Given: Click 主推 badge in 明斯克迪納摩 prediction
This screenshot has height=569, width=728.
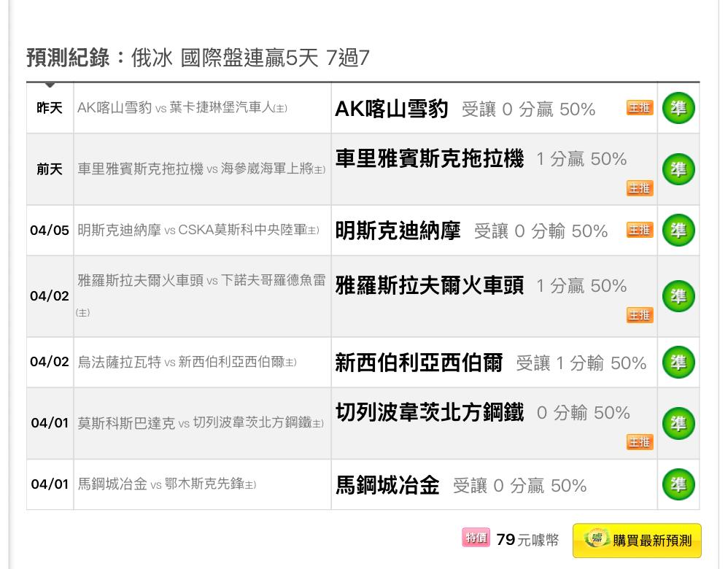Looking at the screenshot, I should tap(640, 231).
